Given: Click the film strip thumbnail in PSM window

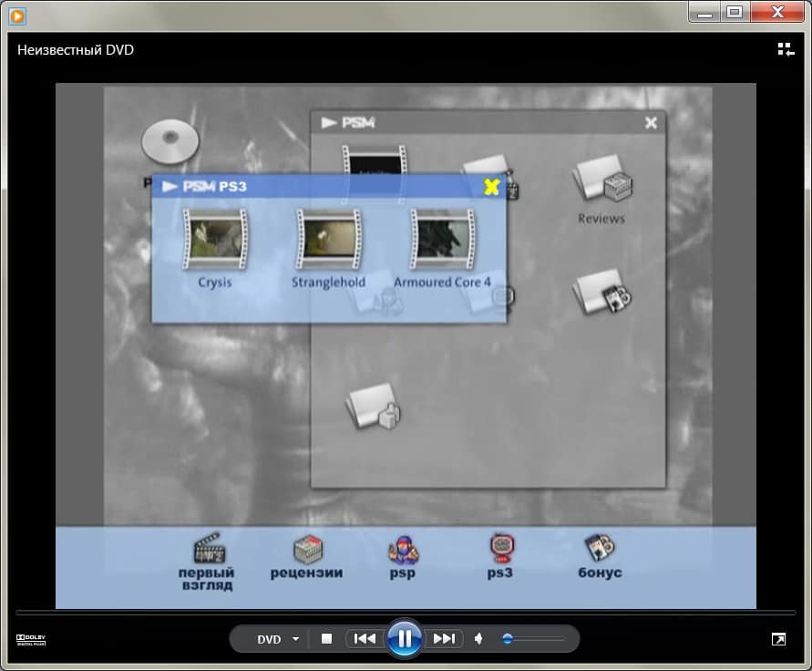Looking at the screenshot, I should pos(374,160).
